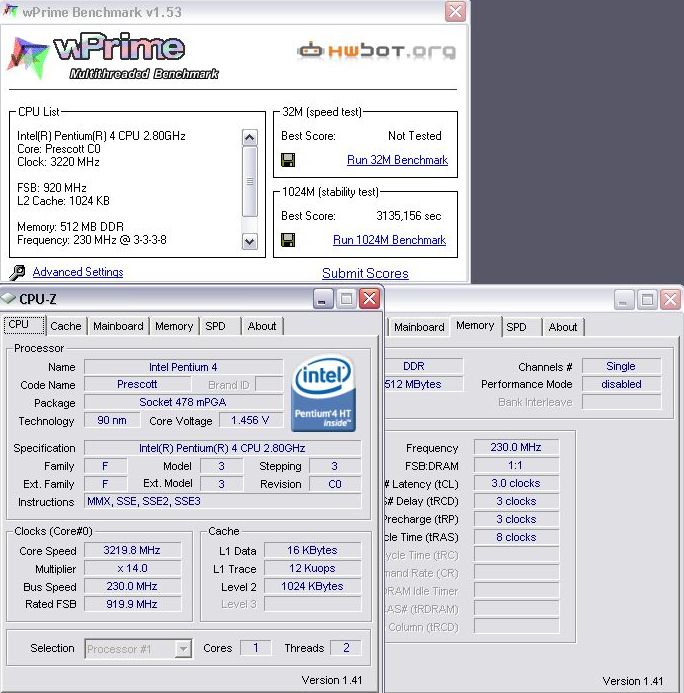684x693 pixels.
Task: Click the memory size value 512 MBytes
Action: coord(423,384)
